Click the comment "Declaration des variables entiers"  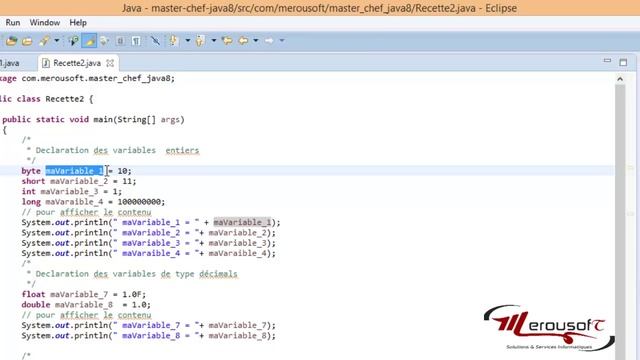click(x=118, y=150)
